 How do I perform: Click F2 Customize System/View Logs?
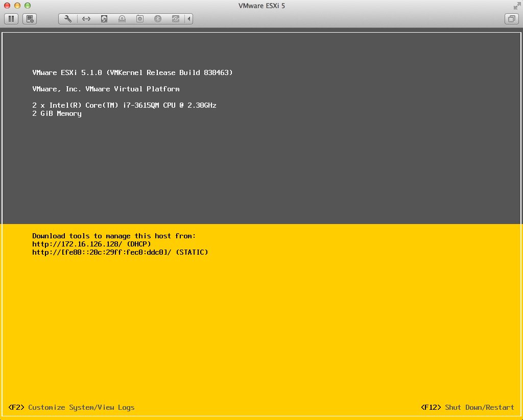(72, 407)
